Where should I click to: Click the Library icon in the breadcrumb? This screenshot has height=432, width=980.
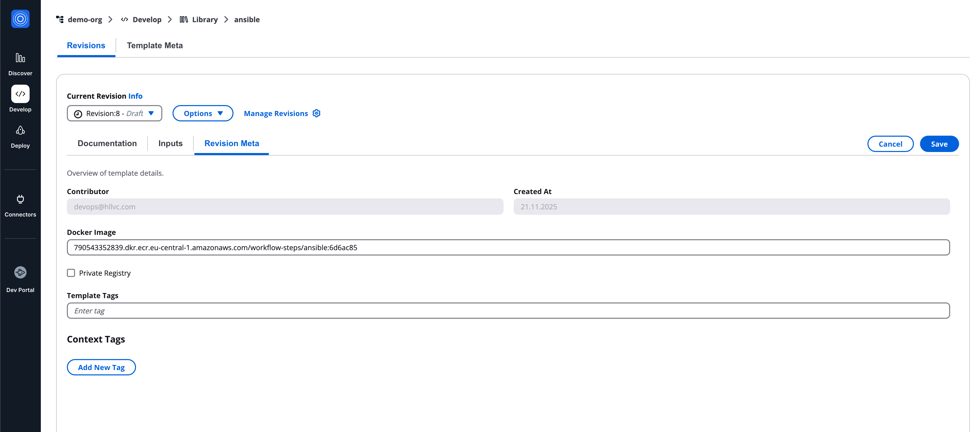click(184, 19)
